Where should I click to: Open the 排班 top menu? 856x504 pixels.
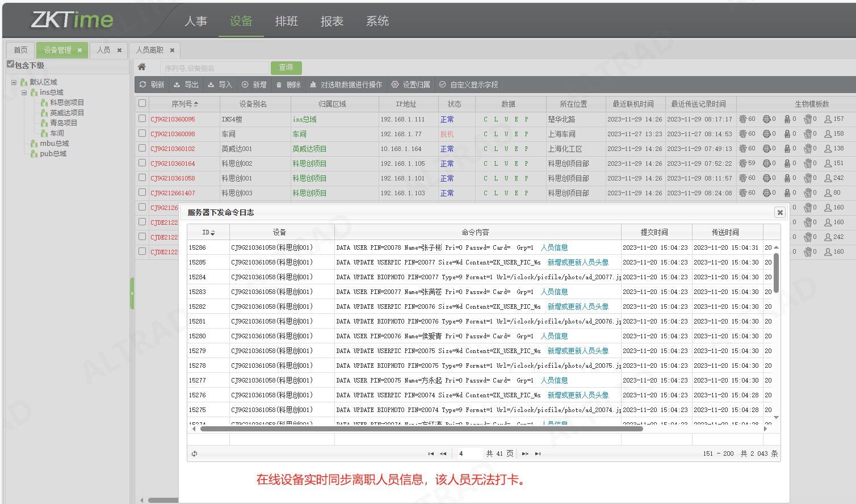click(x=286, y=21)
